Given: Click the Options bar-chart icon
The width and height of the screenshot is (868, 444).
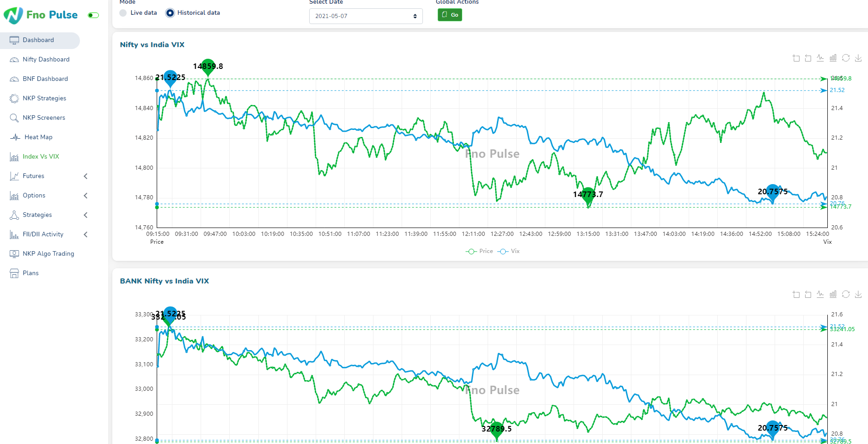Looking at the screenshot, I should 14,196.
